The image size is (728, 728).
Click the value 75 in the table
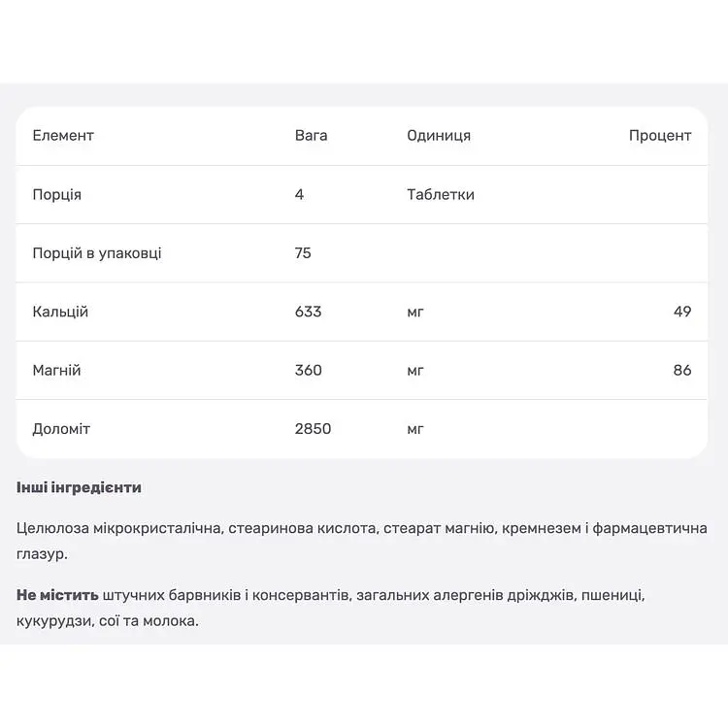303,253
